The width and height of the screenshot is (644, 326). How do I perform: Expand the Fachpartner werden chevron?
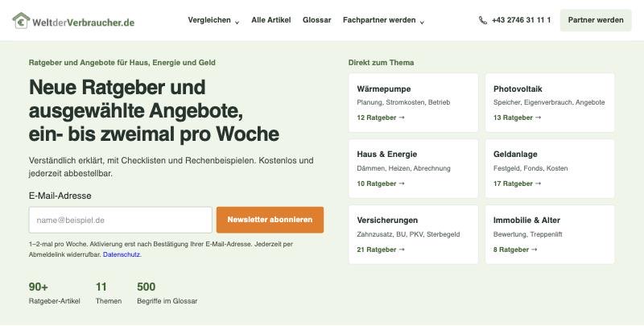click(422, 23)
